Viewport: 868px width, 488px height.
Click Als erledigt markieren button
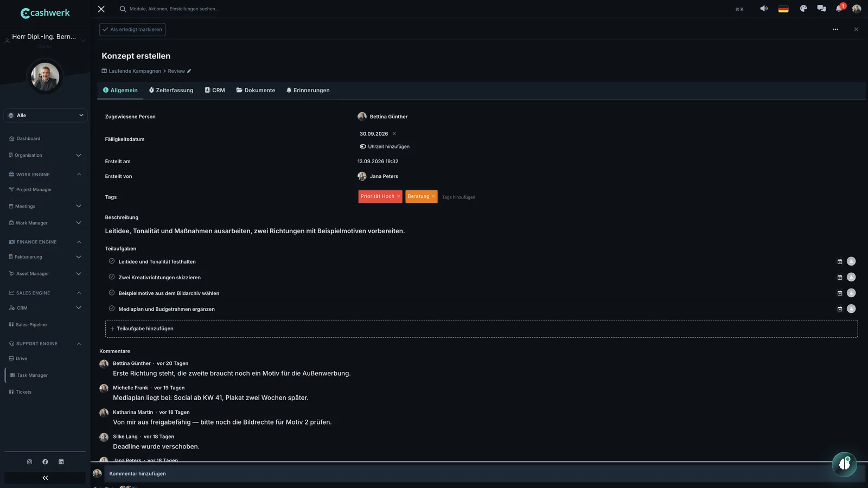pyautogui.click(x=132, y=30)
